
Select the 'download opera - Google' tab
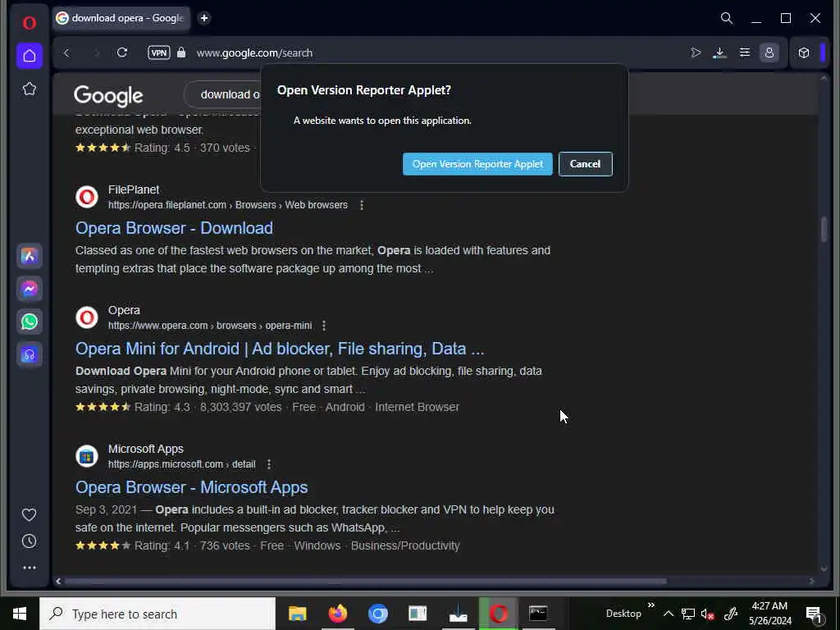coord(121,18)
